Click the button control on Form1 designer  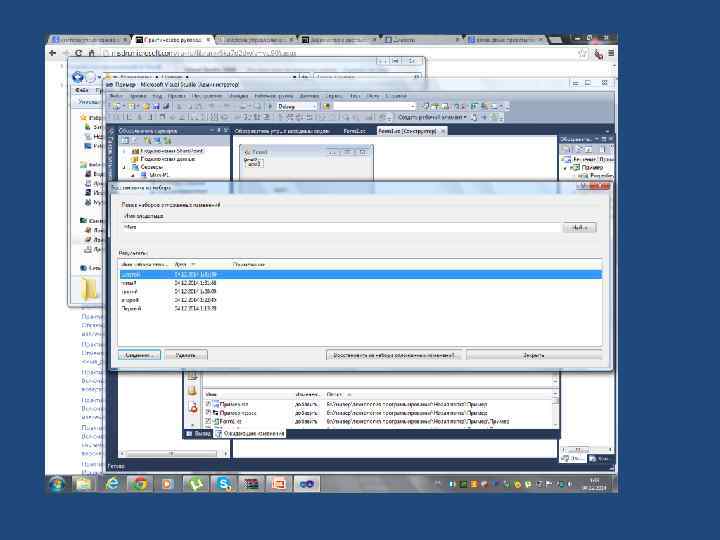pyautogui.click(x=253, y=163)
